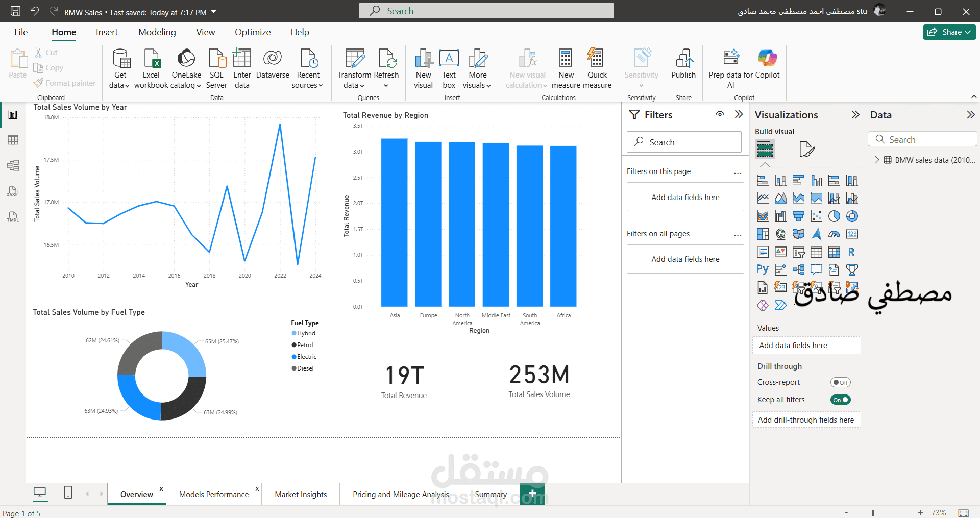Click Prep data for Copilot AI
Image resolution: width=980 pixels, height=518 pixels.
(730, 69)
